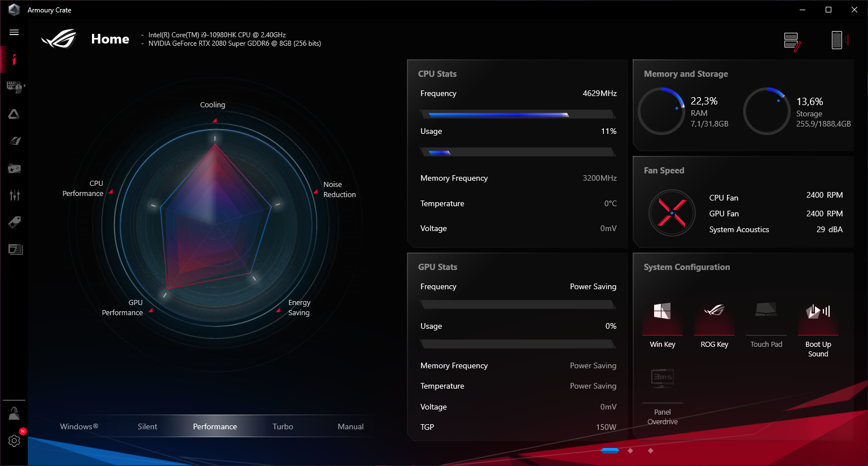
Task: Select the Windows® operating mode
Action: point(79,426)
